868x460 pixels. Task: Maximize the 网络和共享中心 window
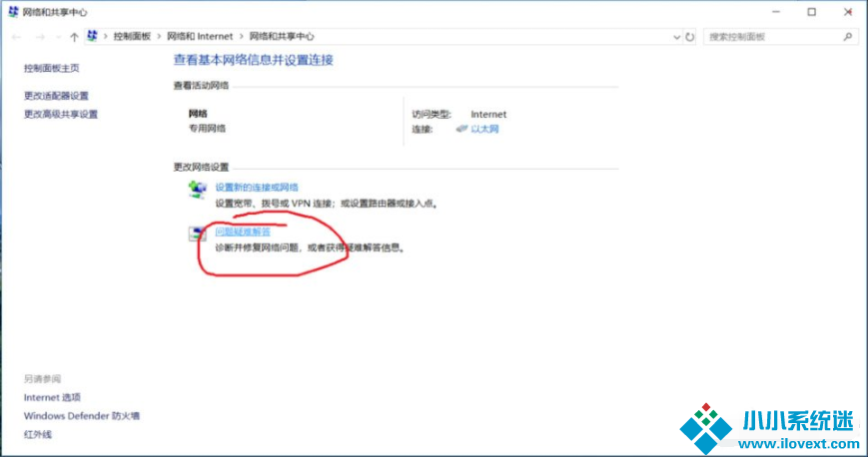click(x=811, y=12)
